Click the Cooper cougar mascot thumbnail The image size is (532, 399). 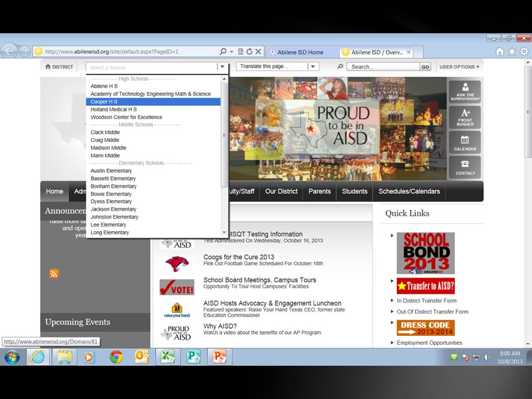(x=177, y=264)
